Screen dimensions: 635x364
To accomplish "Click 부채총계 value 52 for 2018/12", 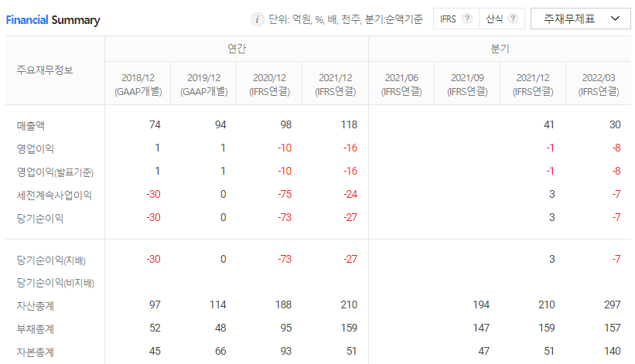I will 155,328.
